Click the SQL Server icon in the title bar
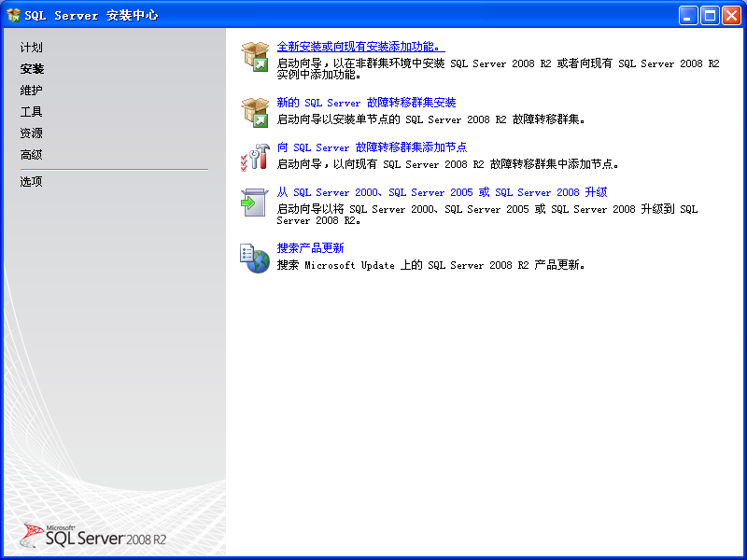Screen dimensions: 747x560 tap(14, 14)
